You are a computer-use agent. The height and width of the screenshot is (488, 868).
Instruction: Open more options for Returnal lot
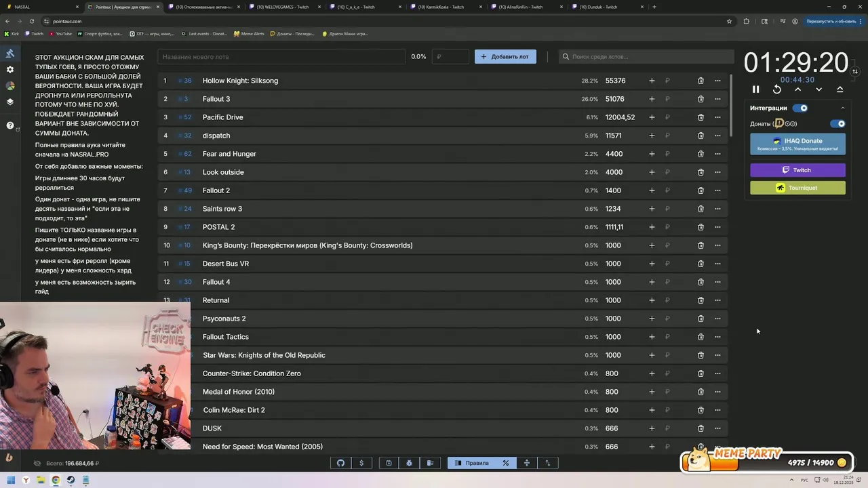717,300
